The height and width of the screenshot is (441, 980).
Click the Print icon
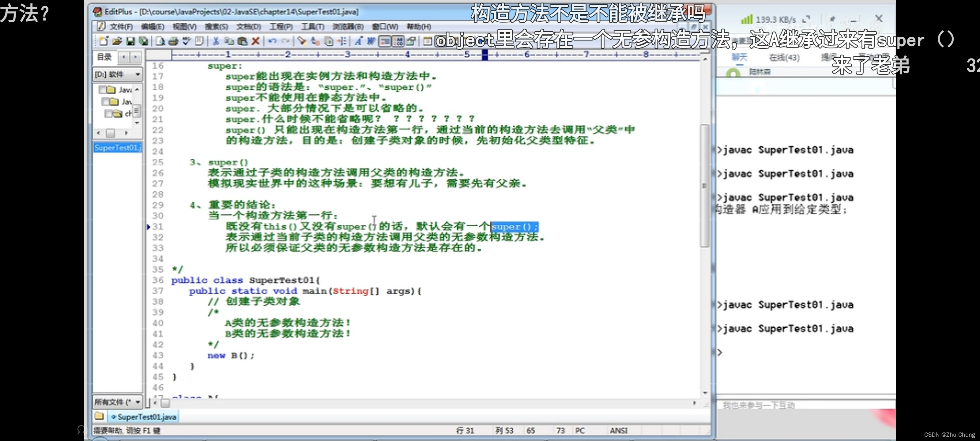coord(173,41)
